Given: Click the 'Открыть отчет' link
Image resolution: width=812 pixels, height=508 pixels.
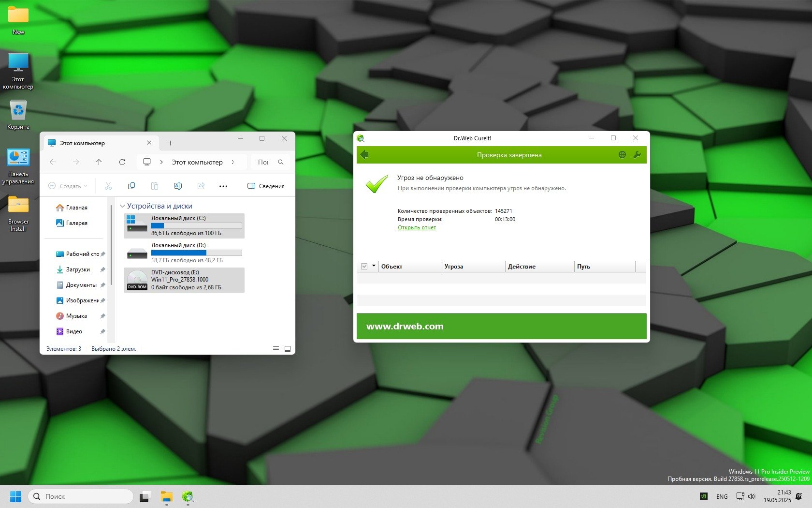Looking at the screenshot, I should pos(417,227).
